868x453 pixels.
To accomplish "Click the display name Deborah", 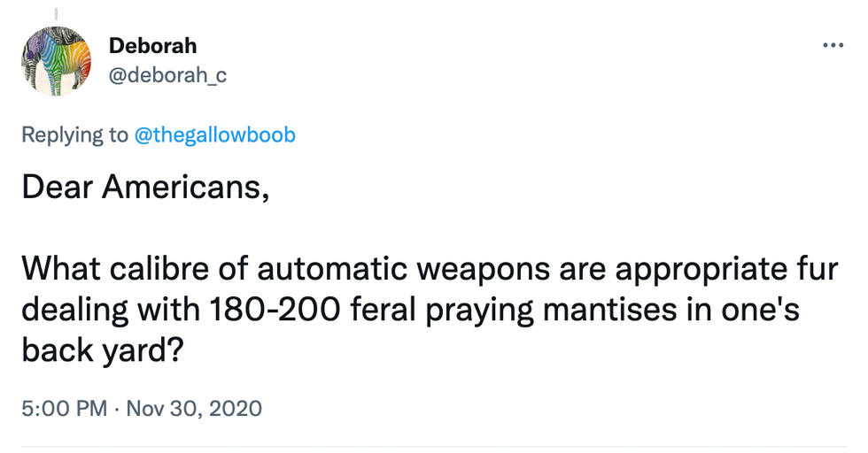I will tap(152, 45).
